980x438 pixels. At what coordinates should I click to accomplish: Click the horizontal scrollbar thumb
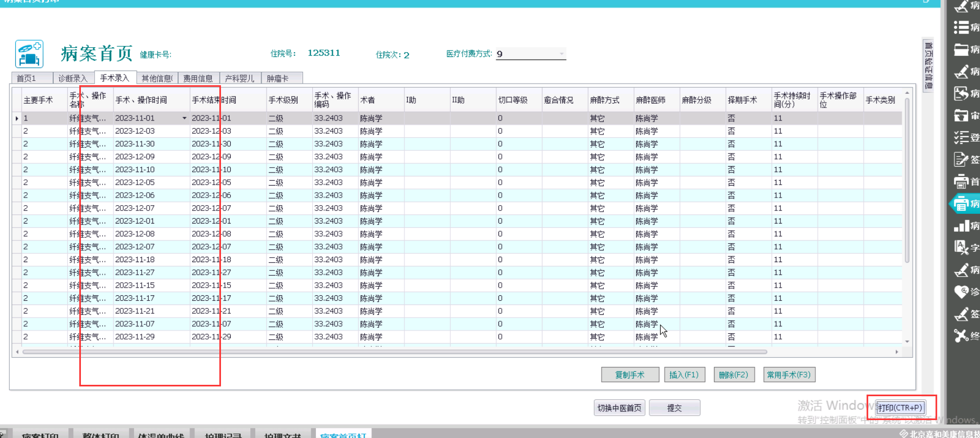[x=395, y=352]
